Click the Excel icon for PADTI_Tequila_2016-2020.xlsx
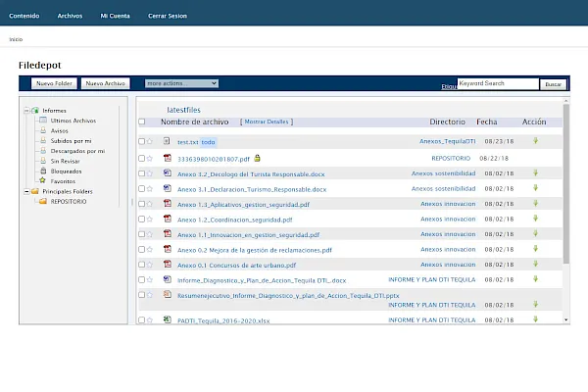588x392 pixels. (168, 319)
